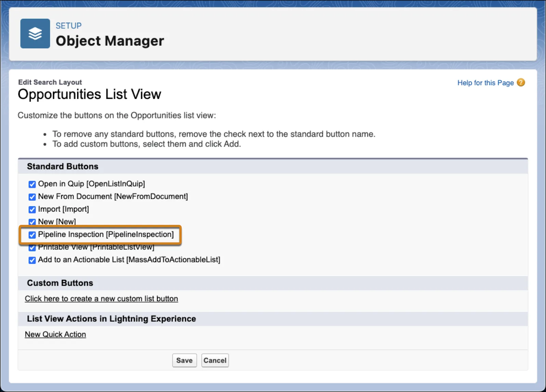Image resolution: width=546 pixels, height=392 pixels.
Task: Toggle New From Document checkbox
Action: click(x=32, y=197)
